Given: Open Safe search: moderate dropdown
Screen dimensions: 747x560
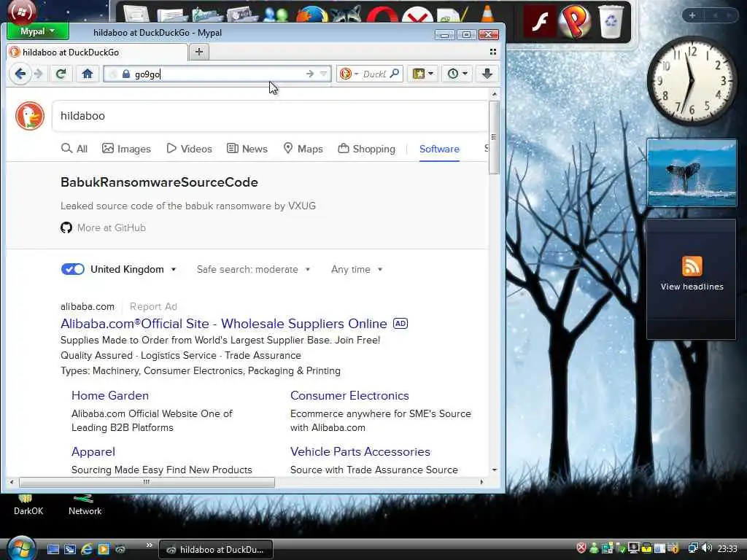Looking at the screenshot, I should point(253,270).
